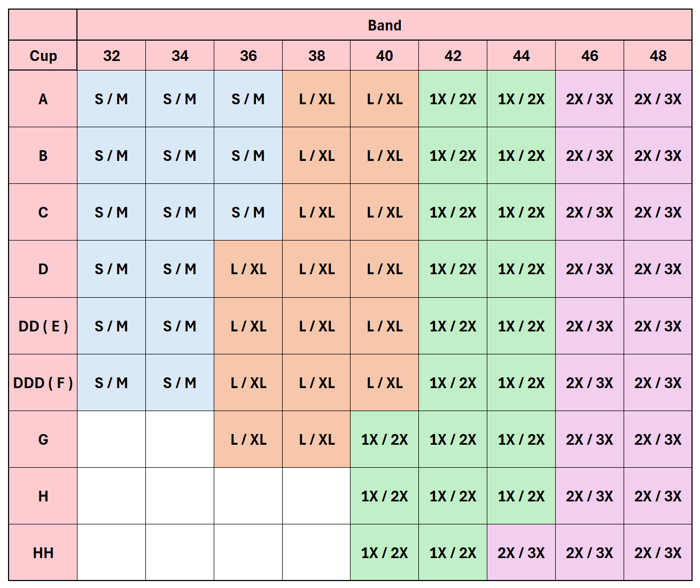
Task: Click 2X / 3X cell for A cup band 48
Action: click(x=658, y=99)
